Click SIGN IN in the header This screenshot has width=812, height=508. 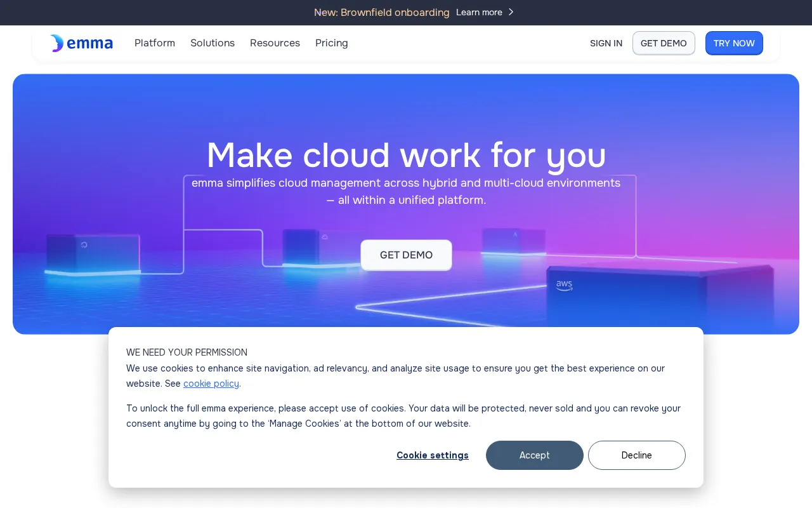point(606,43)
